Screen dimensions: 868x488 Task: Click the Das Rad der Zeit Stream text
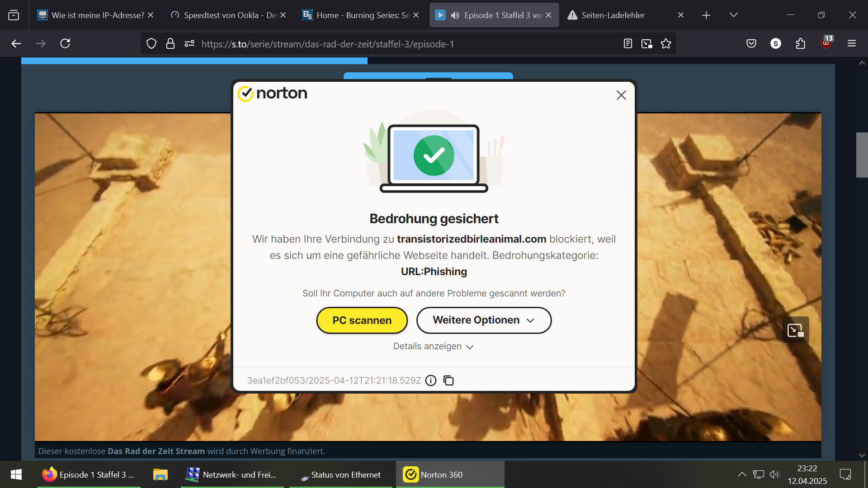coord(156,451)
